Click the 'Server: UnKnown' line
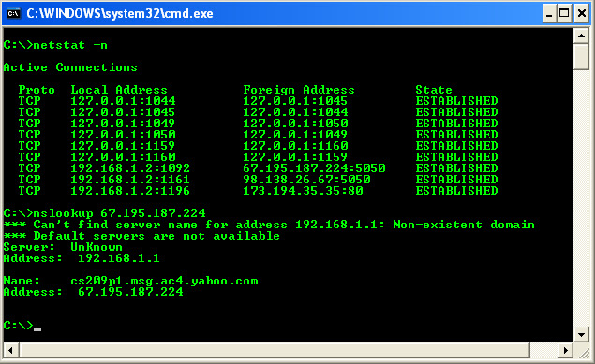595x364 pixels. 63,247
